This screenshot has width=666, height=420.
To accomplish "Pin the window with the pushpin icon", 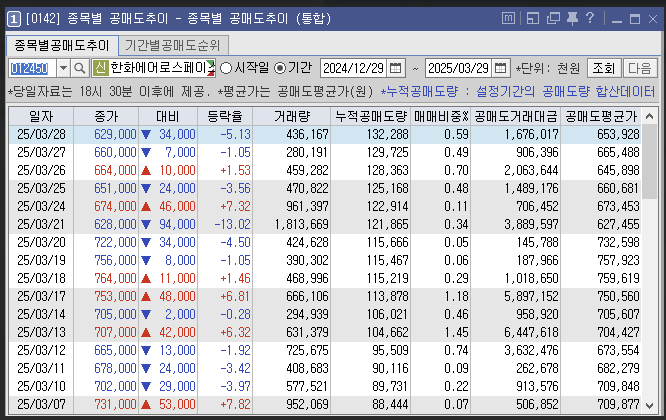I will [572, 18].
